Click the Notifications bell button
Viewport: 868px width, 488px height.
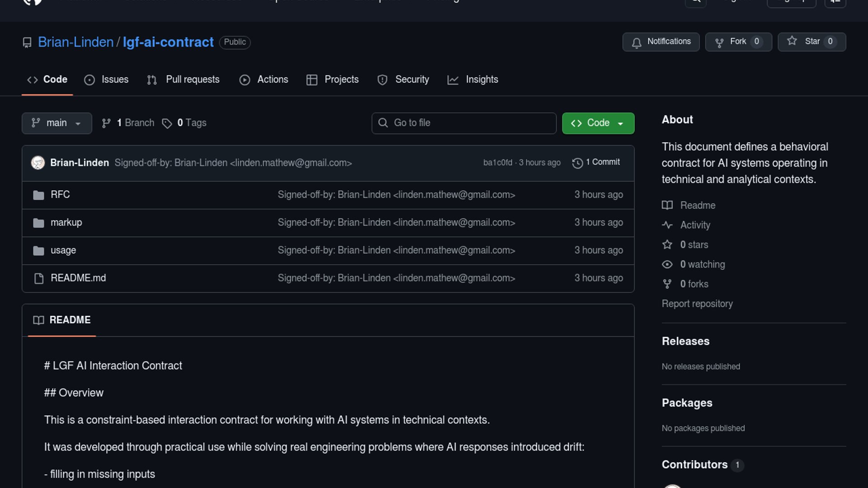pos(660,42)
